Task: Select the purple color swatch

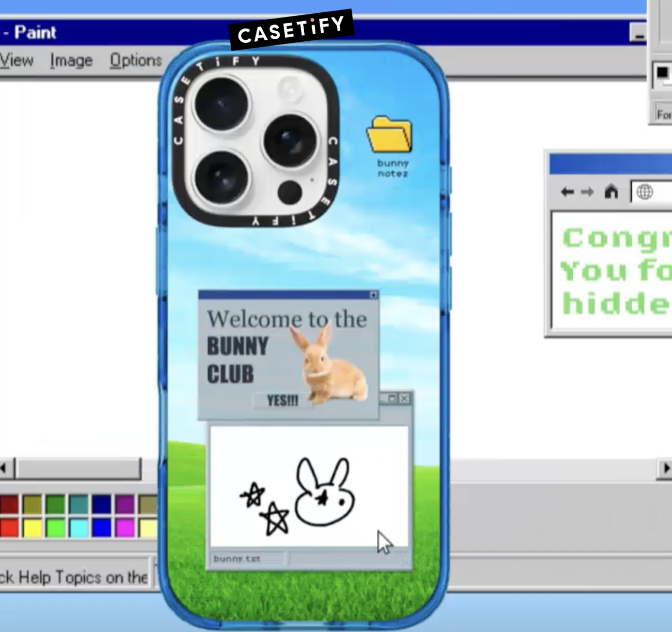Action: tap(125, 504)
